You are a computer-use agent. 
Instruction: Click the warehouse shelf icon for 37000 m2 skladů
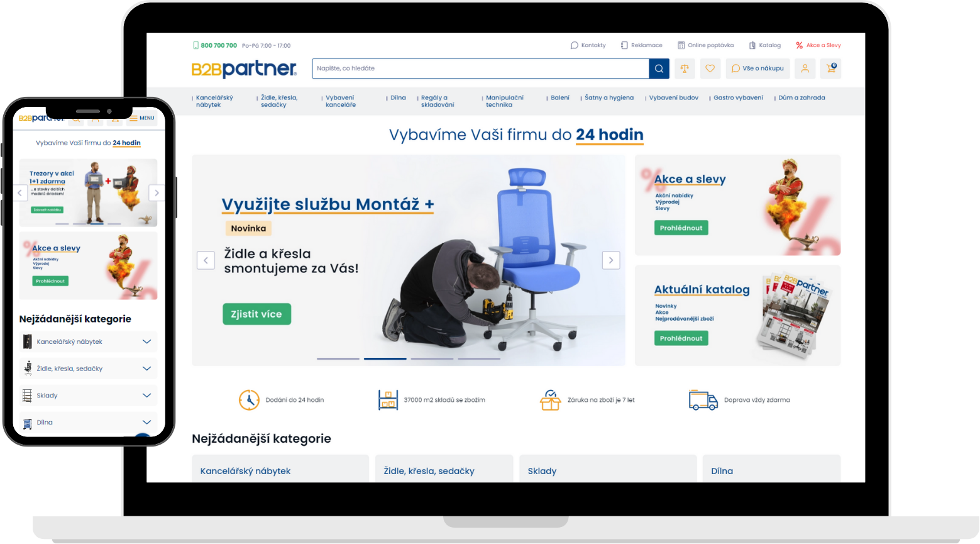(388, 400)
